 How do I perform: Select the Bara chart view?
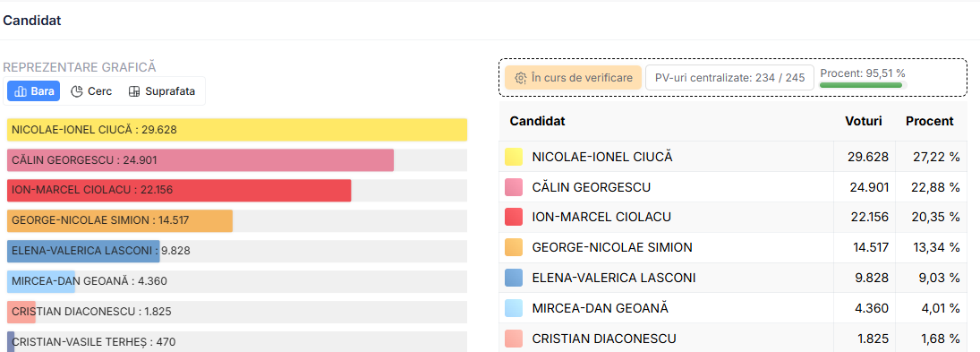pyautogui.click(x=34, y=91)
